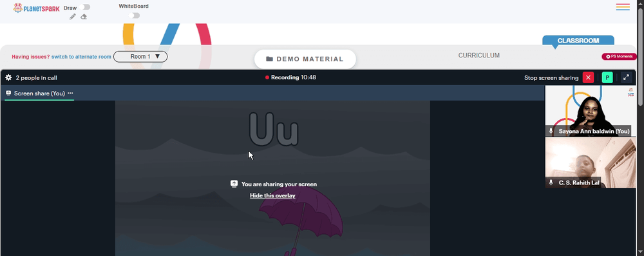Select the Screen share (You) tab

point(39,94)
